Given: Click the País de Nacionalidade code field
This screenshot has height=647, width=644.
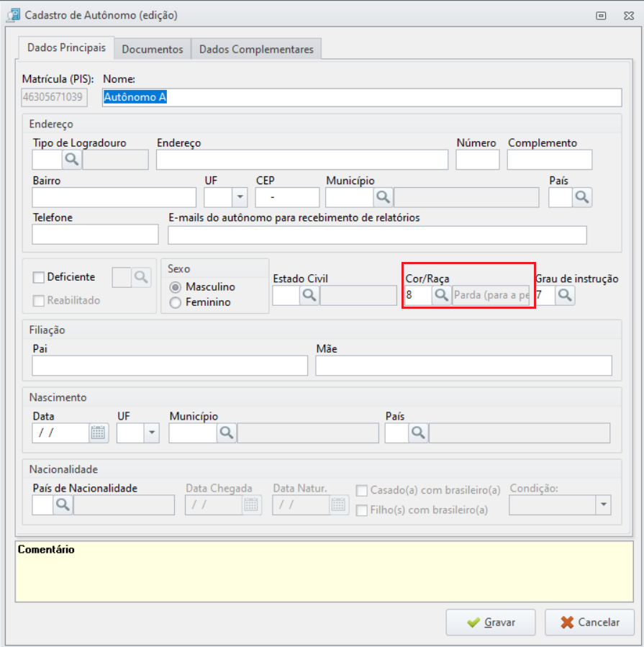Looking at the screenshot, I should coord(42,505).
